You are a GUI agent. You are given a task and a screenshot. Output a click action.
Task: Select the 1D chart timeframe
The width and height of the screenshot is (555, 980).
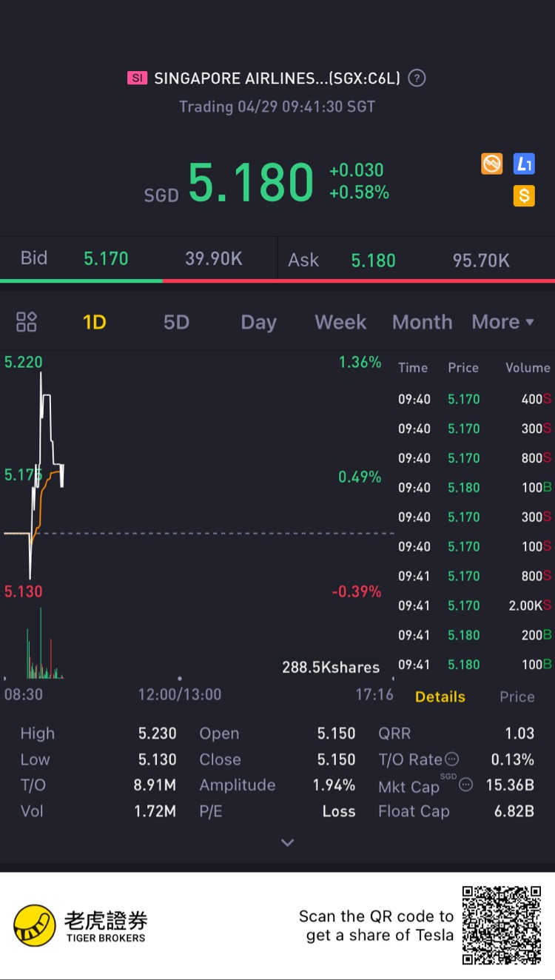pyautogui.click(x=95, y=322)
